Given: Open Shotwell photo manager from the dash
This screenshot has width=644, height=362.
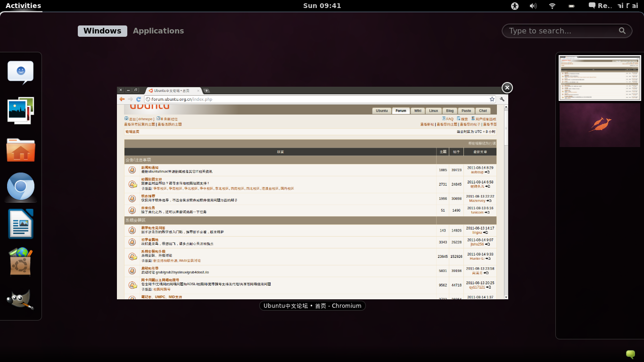Looking at the screenshot, I should (21, 111).
